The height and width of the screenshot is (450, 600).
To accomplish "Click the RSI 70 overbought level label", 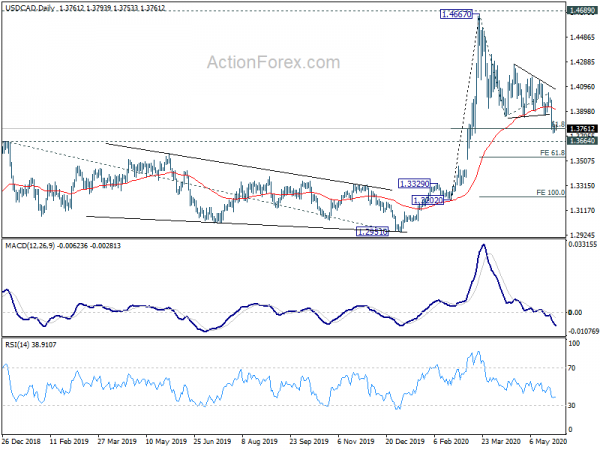I will (572, 368).
